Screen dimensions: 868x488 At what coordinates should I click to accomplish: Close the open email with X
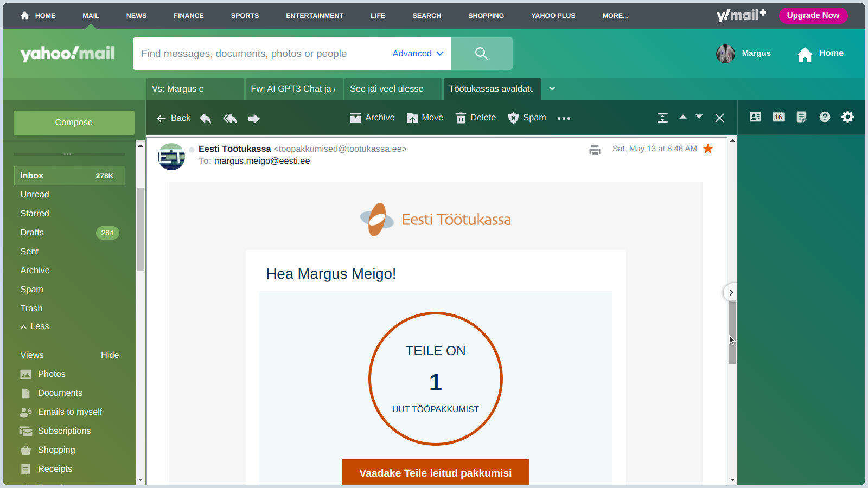(719, 118)
